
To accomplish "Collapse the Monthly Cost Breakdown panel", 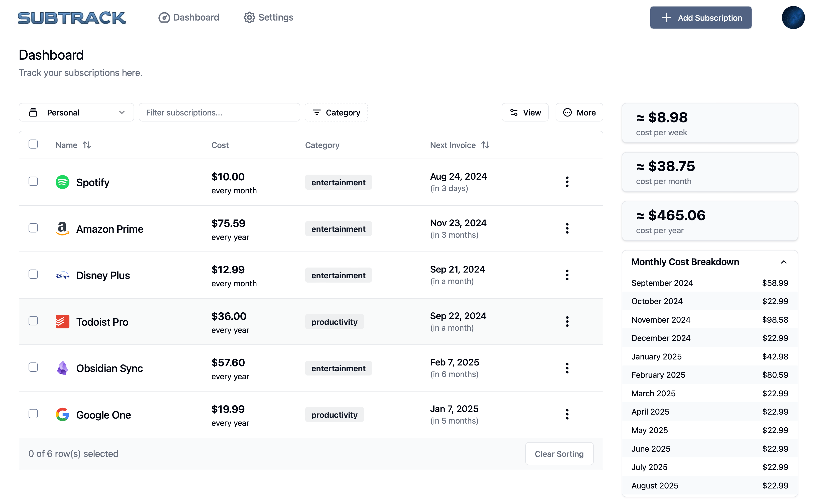I will tap(784, 262).
